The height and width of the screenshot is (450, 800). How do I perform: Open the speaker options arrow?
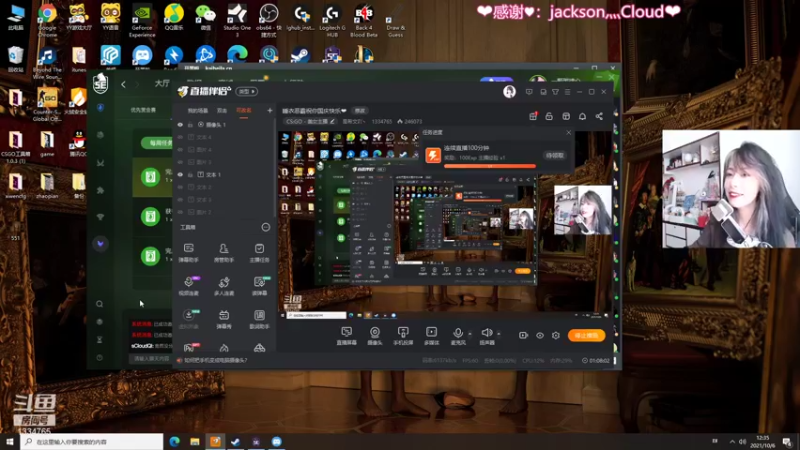coord(498,334)
